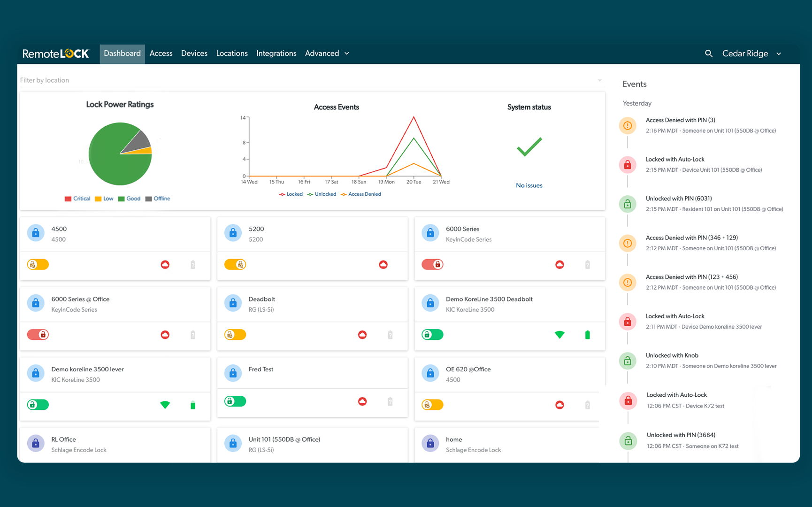This screenshot has width=812, height=507.
Task: Open the Devices tab
Action: click(x=194, y=54)
